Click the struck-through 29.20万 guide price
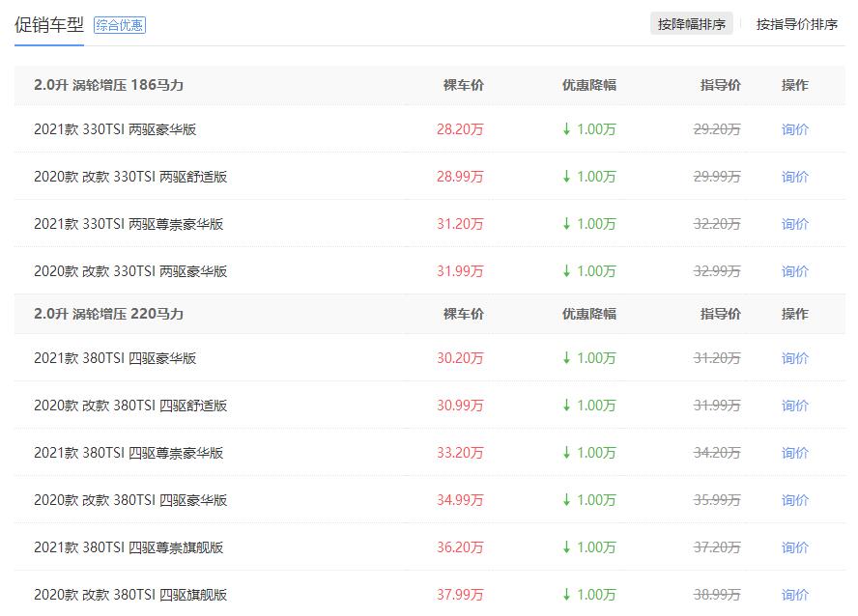Screen dimensions: 858x616 (x=717, y=129)
